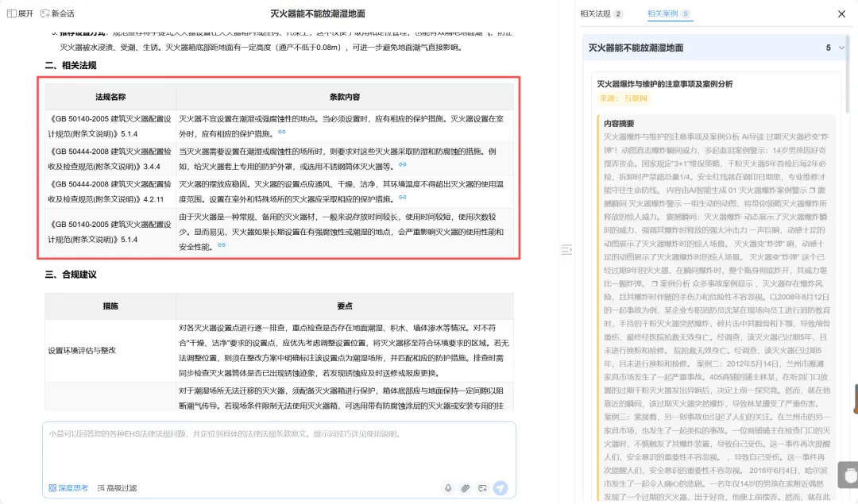Click the 相关法规 count badge 2
Image resolution: width=858 pixels, height=504 pixels.
[618, 13]
